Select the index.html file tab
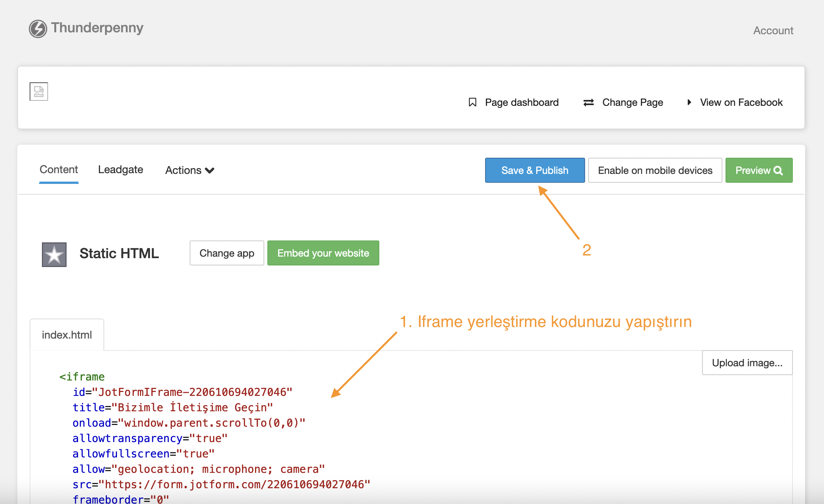 [67, 334]
